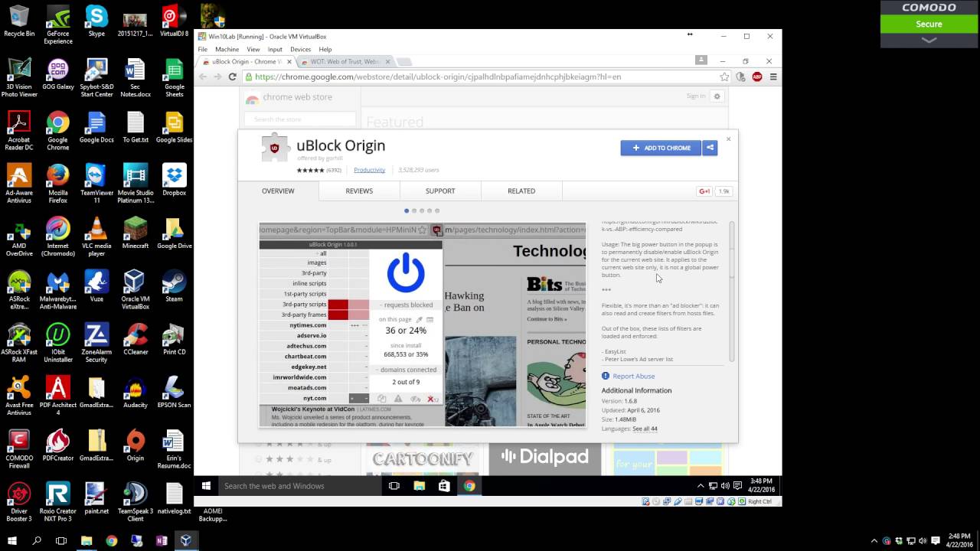Click the Chrome address bar URL
980x551 pixels.
click(x=438, y=77)
